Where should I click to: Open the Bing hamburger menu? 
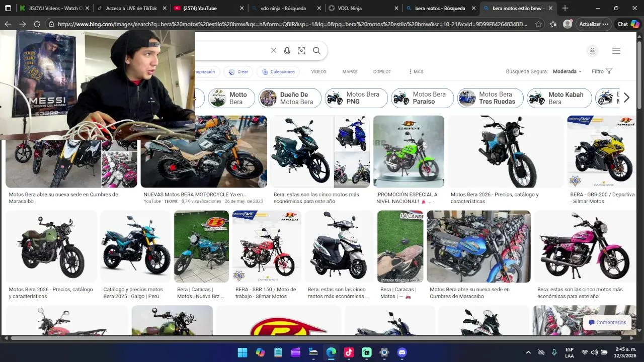[x=616, y=51]
